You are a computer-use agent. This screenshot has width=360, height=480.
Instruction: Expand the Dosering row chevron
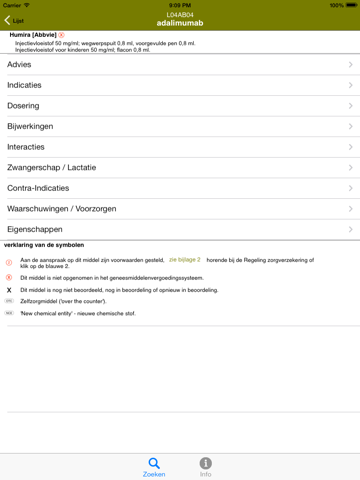click(x=351, y=106)
